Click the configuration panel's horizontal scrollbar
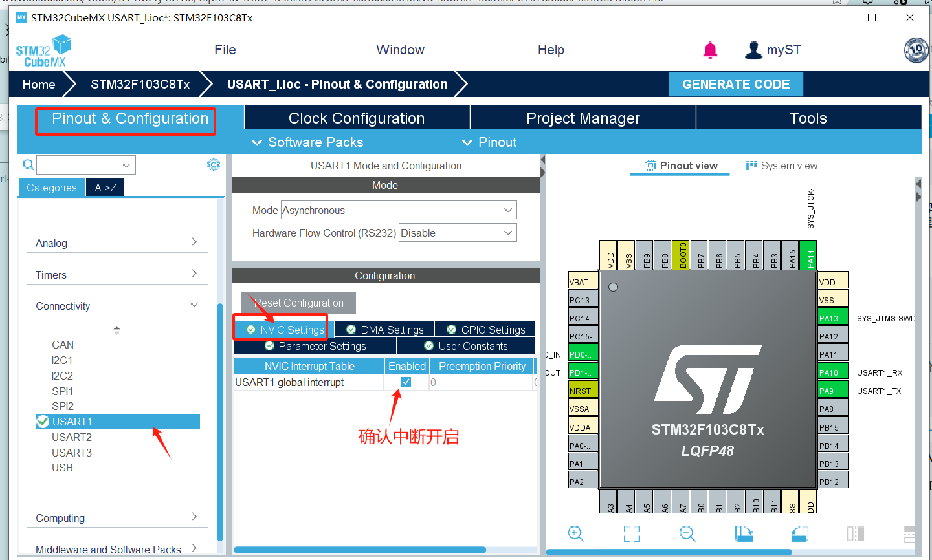The height and width of the screenshot is (560, 932). 360,550
